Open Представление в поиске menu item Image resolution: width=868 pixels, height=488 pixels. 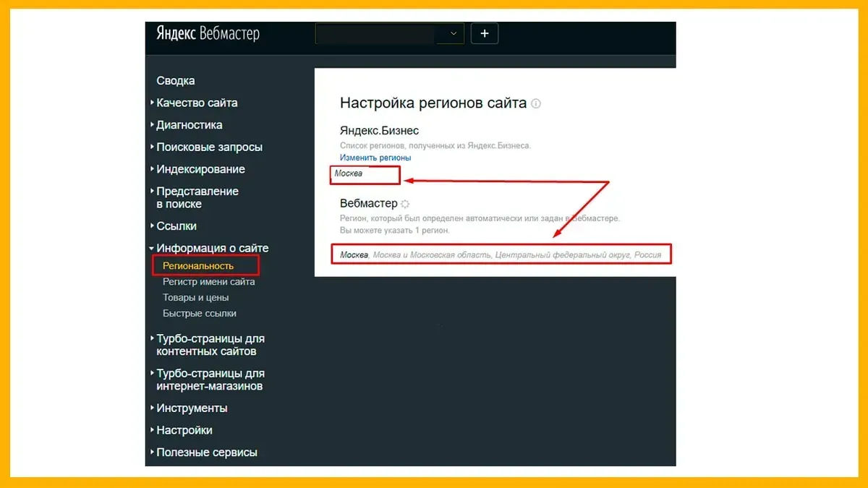pyautogui.click(x=197, y=197)
